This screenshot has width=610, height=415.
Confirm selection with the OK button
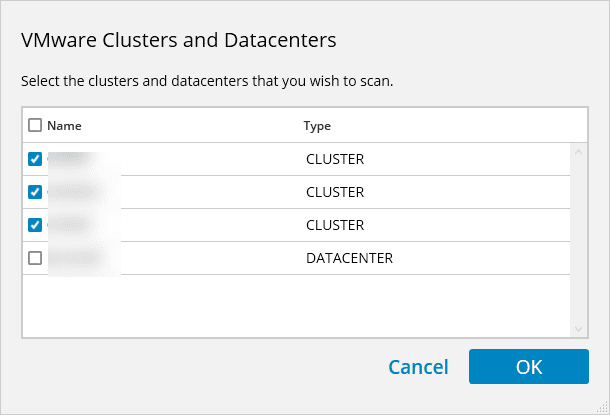[x=528, y=367]
